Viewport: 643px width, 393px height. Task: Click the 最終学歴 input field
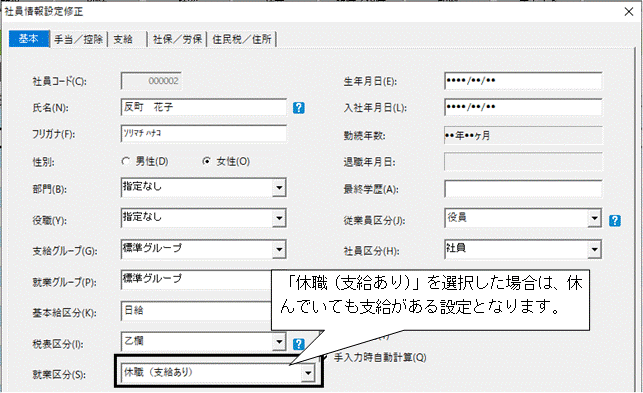pyautogui.click(x=523, y=189)
